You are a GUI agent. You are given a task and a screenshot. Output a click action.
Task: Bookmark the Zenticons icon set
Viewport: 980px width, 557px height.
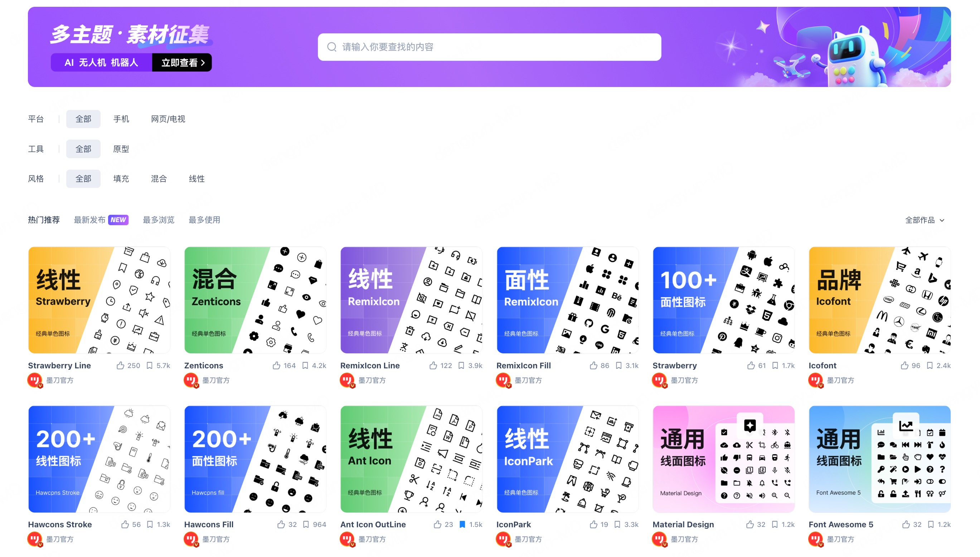tap(305, 365)
